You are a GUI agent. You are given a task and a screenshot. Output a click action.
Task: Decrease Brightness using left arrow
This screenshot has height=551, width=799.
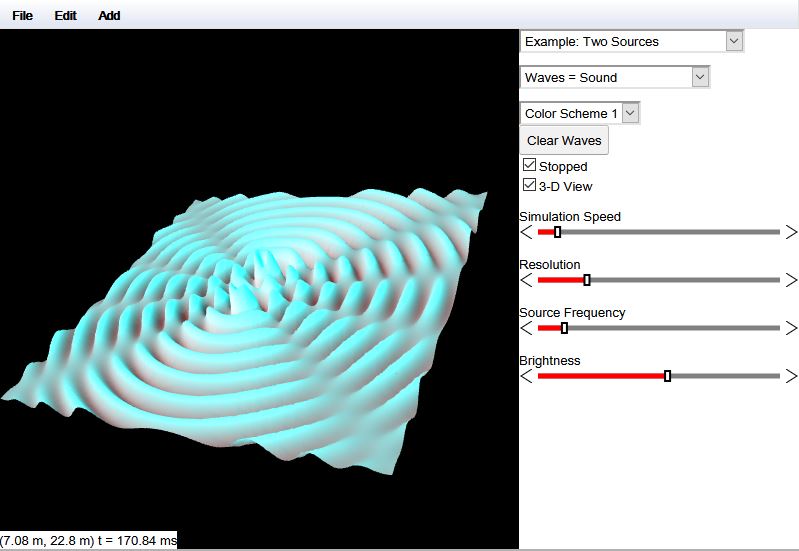526,376
